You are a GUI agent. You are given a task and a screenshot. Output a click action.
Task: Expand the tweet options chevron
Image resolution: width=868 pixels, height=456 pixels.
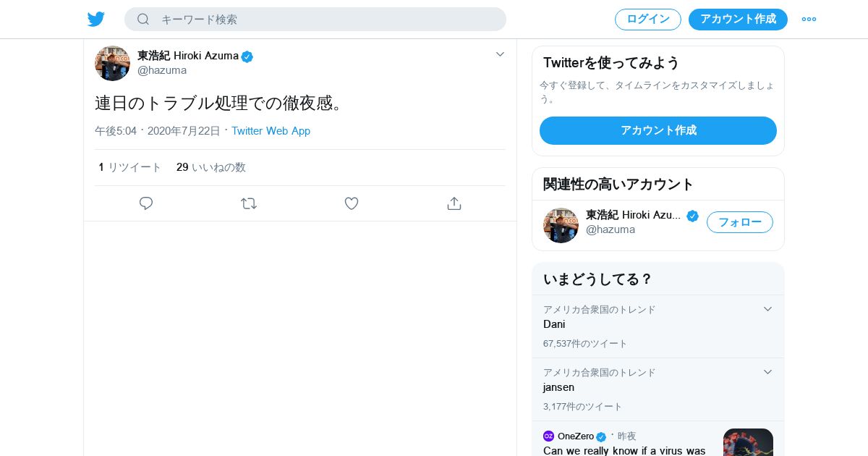[500, 54]
